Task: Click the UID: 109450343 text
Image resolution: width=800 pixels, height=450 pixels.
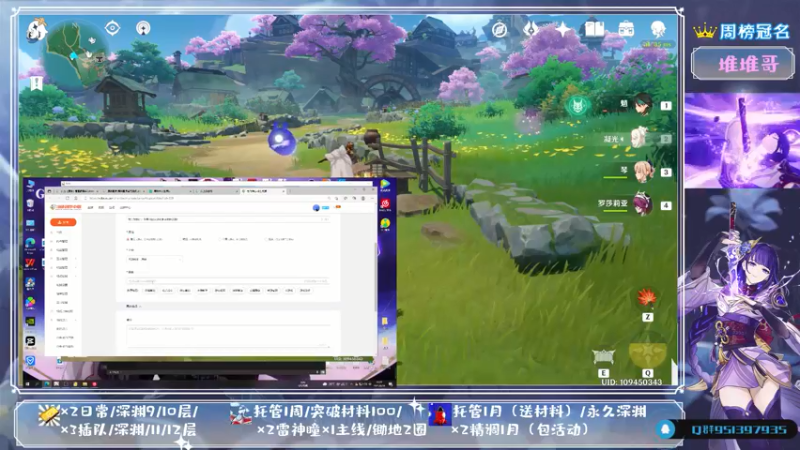Action: click(632, 382)
